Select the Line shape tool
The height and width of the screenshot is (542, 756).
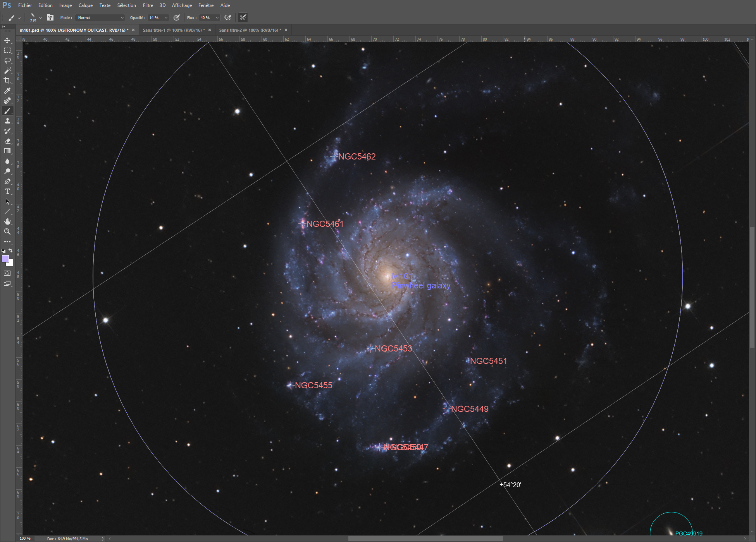[7, 211]
